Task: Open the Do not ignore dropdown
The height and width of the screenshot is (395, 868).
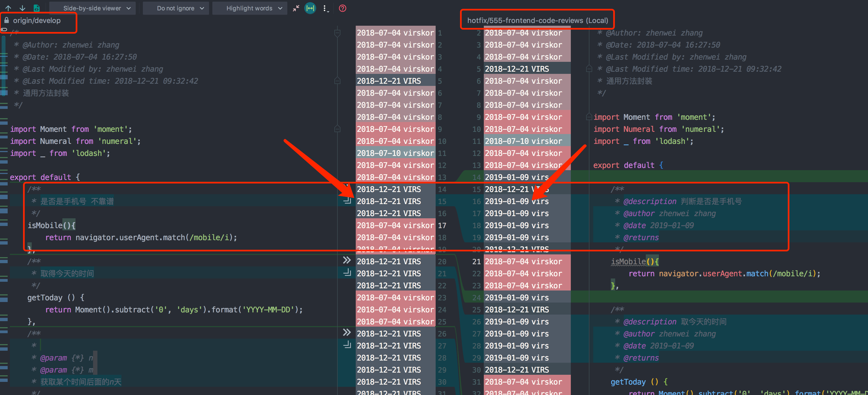Action: coord(176,8)
